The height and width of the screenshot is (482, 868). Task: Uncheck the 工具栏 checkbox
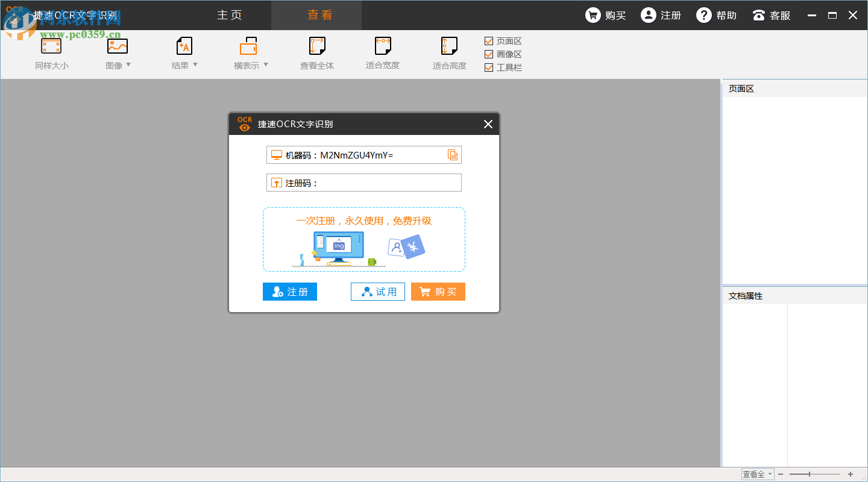click(x=489, y=67)
